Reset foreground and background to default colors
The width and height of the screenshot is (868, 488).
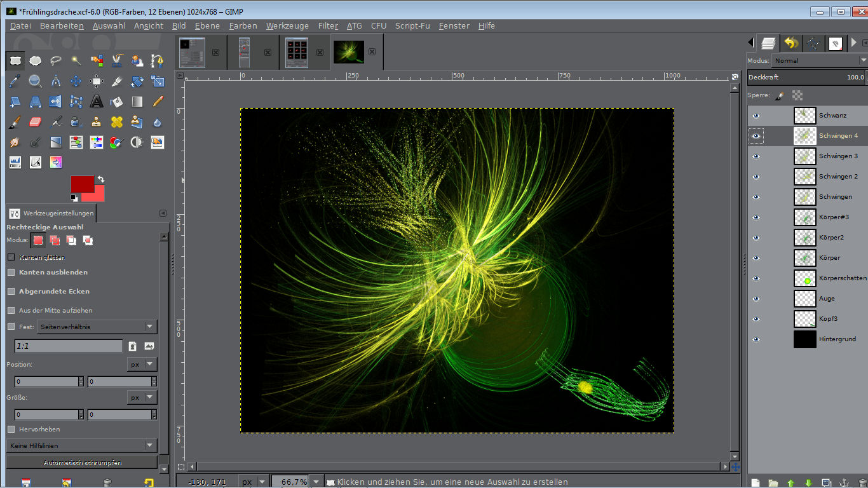pos(74,198)
